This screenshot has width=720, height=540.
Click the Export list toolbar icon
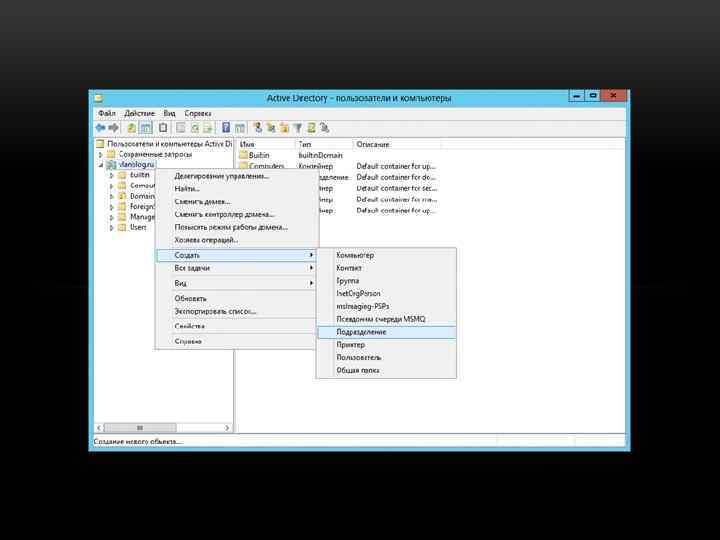click(x=208, y=128)
